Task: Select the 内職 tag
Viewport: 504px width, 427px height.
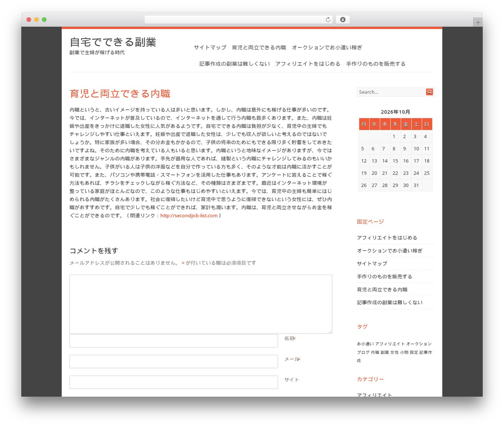Action: pyautogui.click(x=375, y=353)
